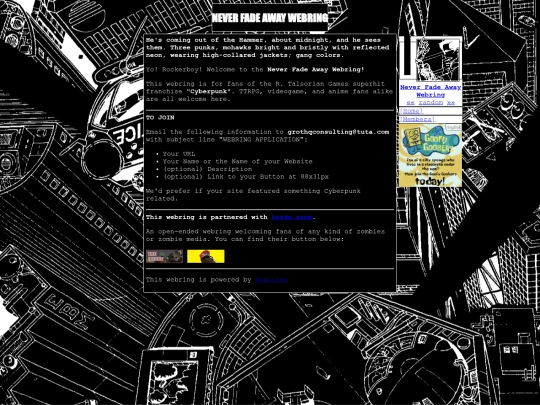Click the gray horde webring button image

[x=165, y=257]
